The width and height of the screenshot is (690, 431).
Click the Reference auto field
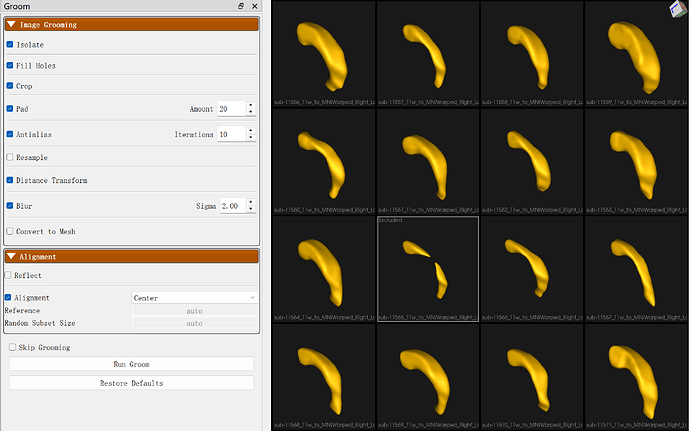coord(195,311)
